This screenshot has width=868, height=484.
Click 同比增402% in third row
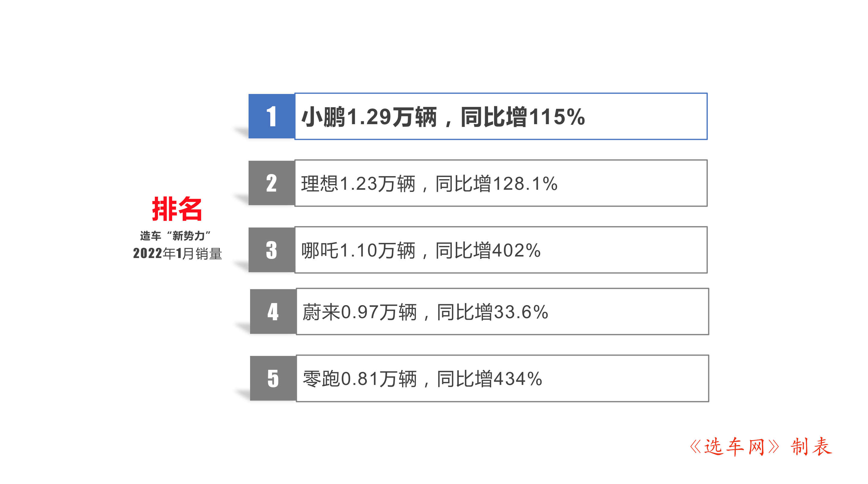pos(488,251)
